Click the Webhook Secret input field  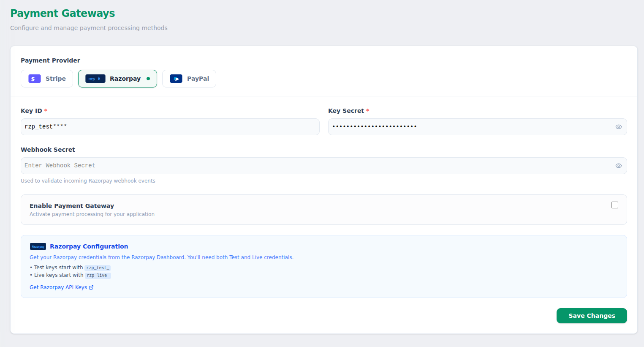[324, 166]
